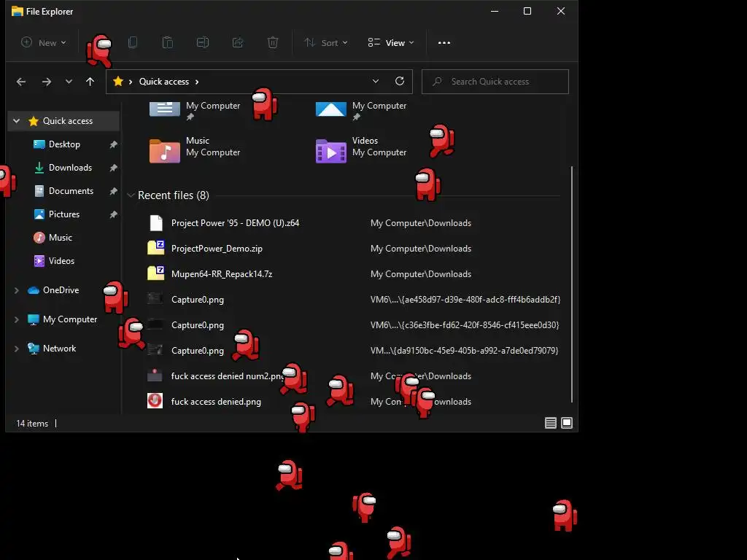Click the Delete trash icon
The image size is (747, 560).
coord(273,43)
